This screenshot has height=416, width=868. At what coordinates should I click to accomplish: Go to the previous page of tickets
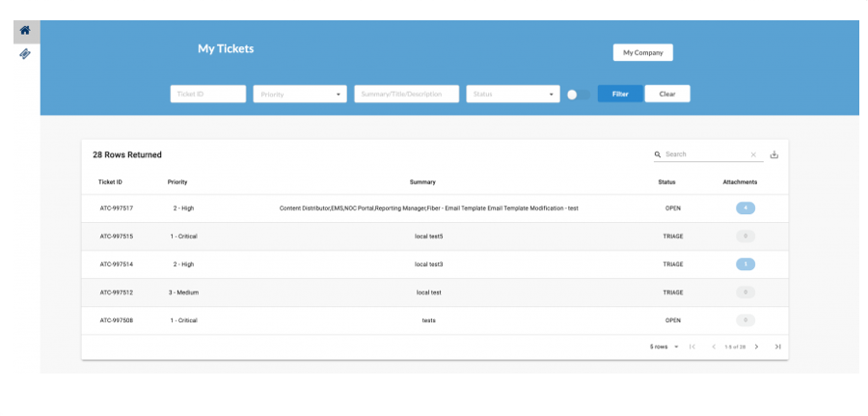tap(714, 347)
